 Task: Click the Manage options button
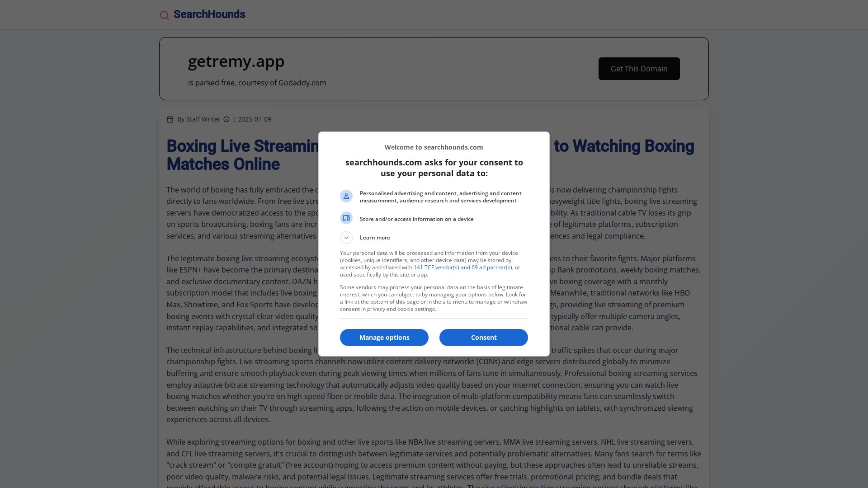point(384,338)
